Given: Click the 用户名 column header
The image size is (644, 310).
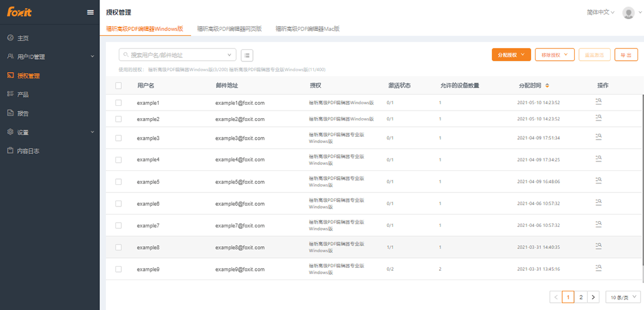Looking at the screenshot, I should pyautogui.click(x=145, y=86).
